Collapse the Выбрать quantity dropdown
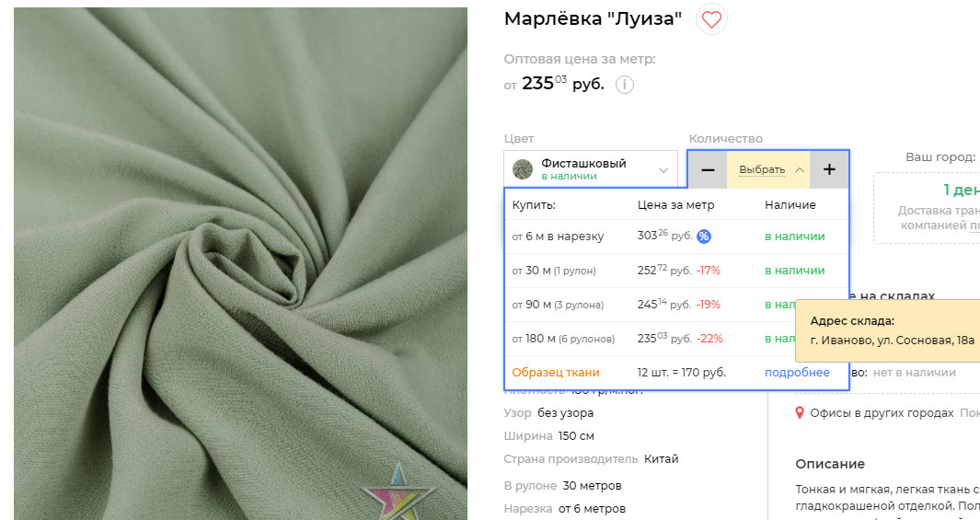This screenshot has height=520, width=980. (768, 169)
